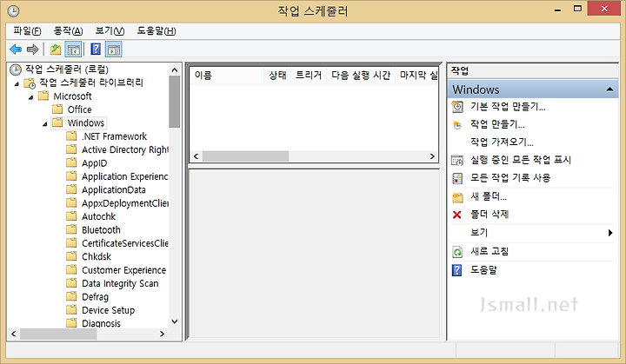Click 모든 작업 기록 사용 text
Image resolution: width=626 pixels, height=364 pixels.
[510, 177]
